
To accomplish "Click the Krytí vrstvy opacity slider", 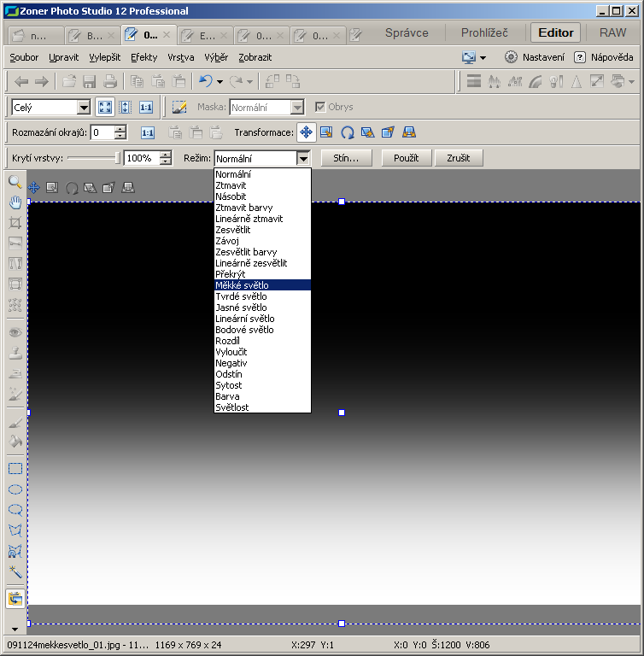I will click(x=94, y=158).
